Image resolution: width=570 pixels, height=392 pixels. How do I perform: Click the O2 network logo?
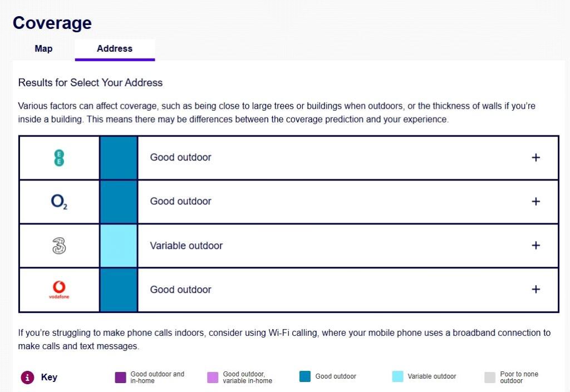pos(59,202)
